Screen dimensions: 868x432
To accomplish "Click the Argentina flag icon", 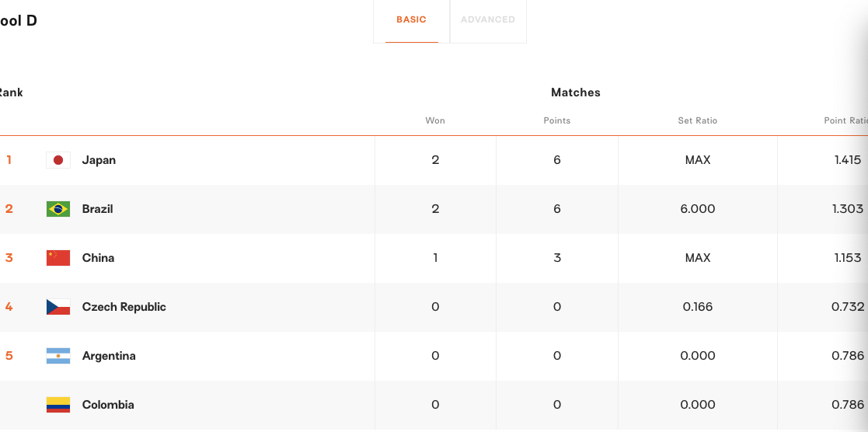I will coord(58,356).
